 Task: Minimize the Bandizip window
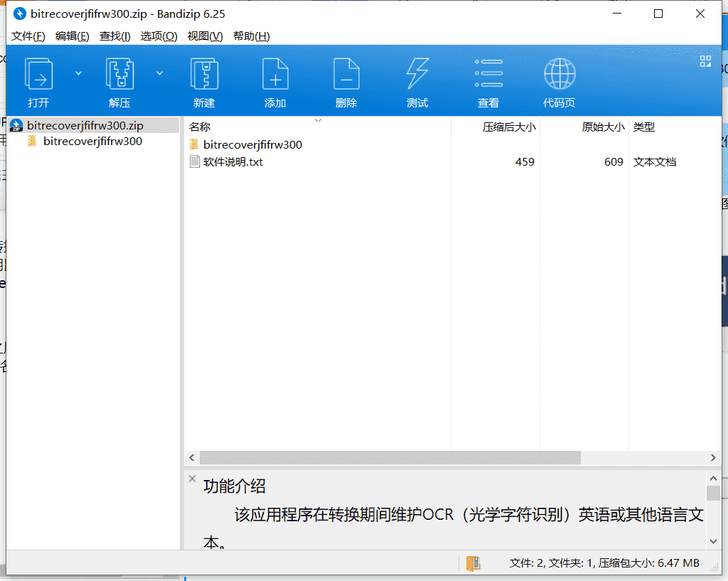point(617,14)
